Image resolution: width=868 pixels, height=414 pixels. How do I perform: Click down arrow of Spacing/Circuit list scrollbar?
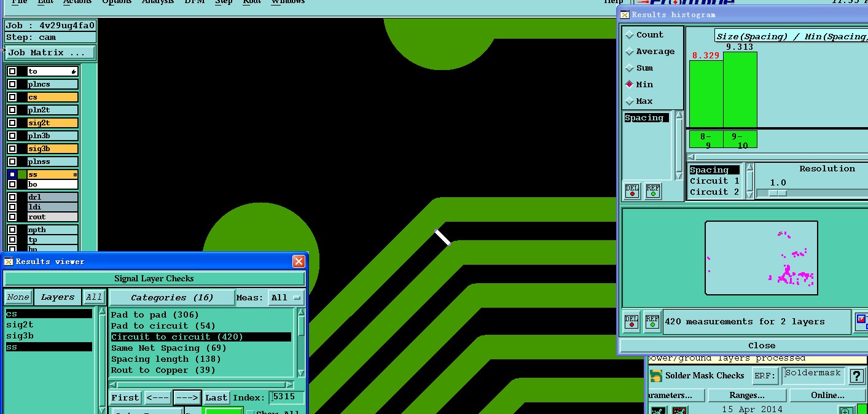click(749, 194)
